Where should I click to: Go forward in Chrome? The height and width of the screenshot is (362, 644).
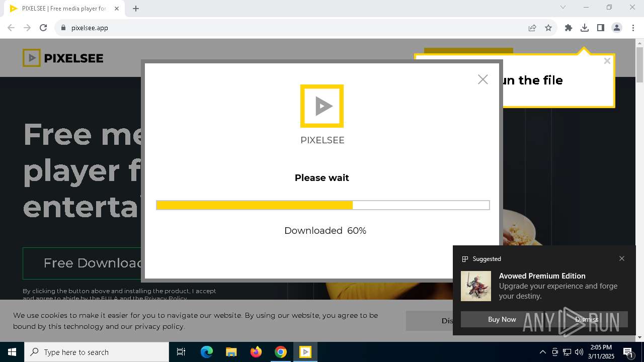[x=27, y=28]
